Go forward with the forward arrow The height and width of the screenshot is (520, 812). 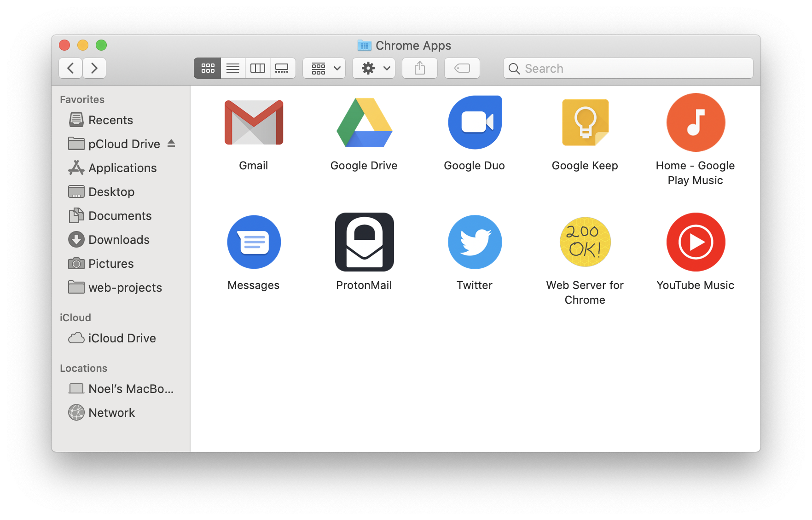tap(94, 68)
